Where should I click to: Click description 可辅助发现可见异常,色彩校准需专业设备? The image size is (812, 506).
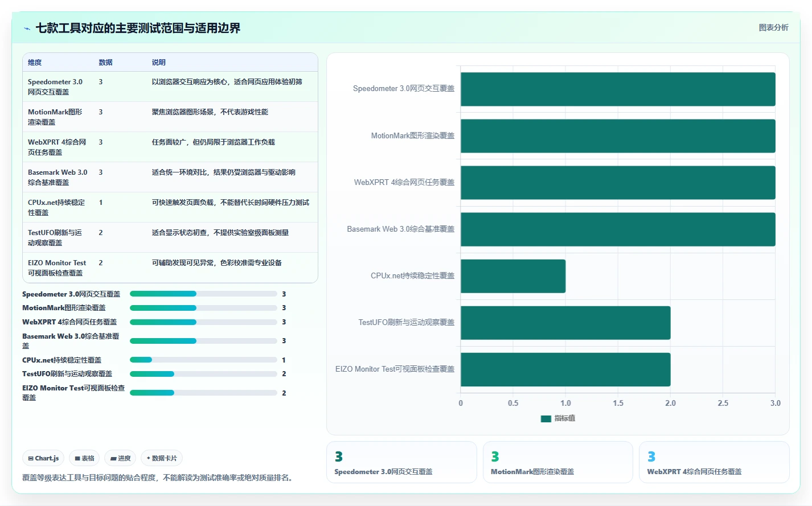216,263
